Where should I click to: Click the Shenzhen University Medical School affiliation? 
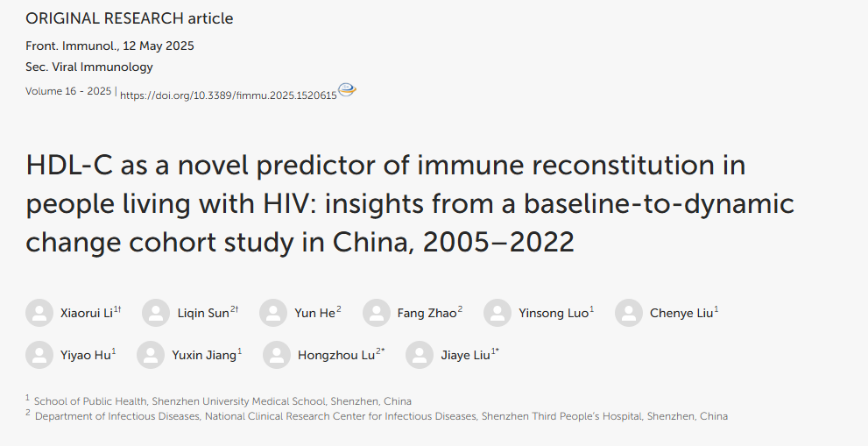point(222,401)
